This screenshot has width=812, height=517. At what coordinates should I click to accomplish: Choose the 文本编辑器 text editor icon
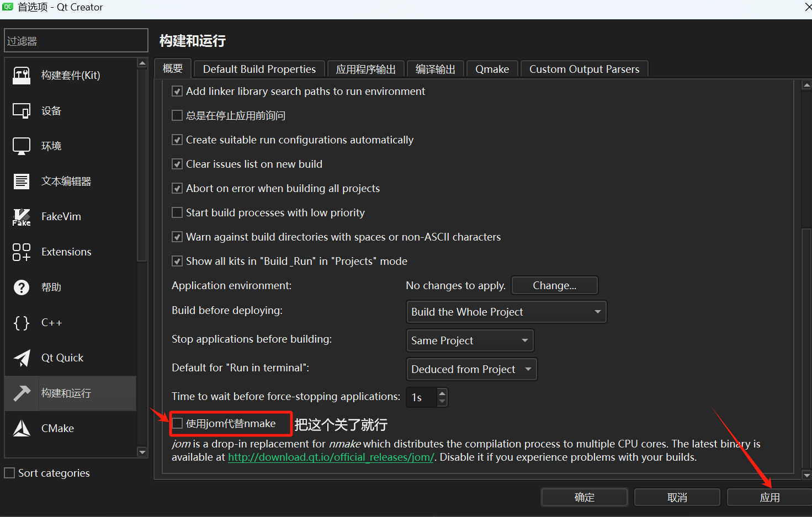coord(22,182)
